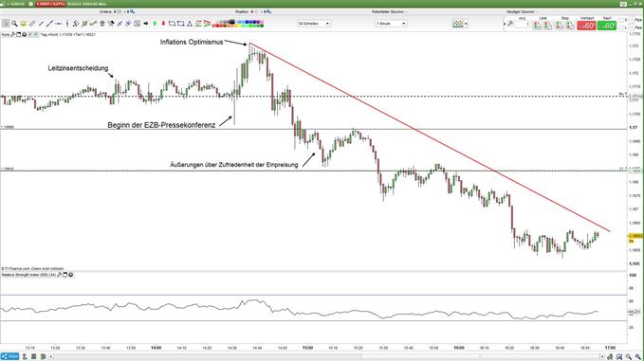Activate the magnifier zoom tool

pyautogui.click(x=14, y=24)
